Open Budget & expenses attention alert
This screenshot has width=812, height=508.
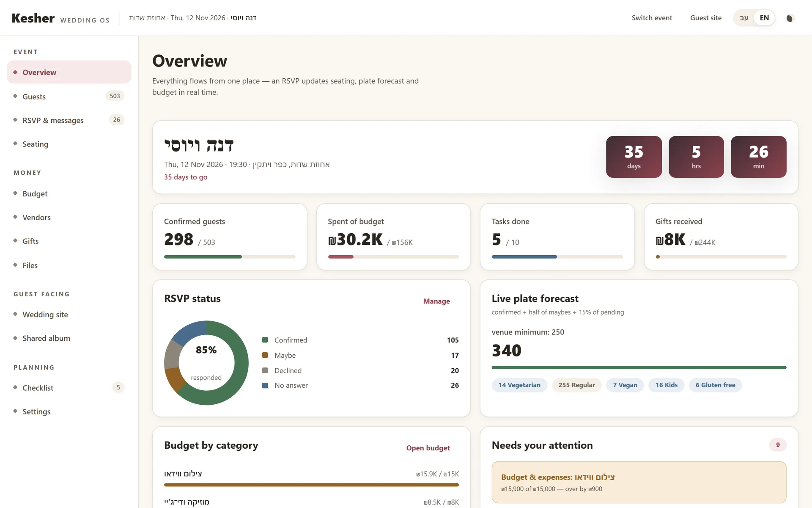point(639,482)
